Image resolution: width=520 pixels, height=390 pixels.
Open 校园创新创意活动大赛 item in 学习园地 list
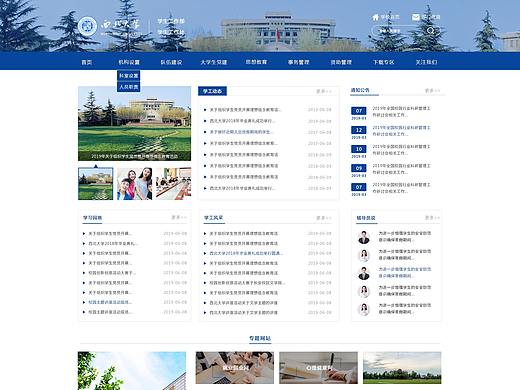[x=112, y=273]
